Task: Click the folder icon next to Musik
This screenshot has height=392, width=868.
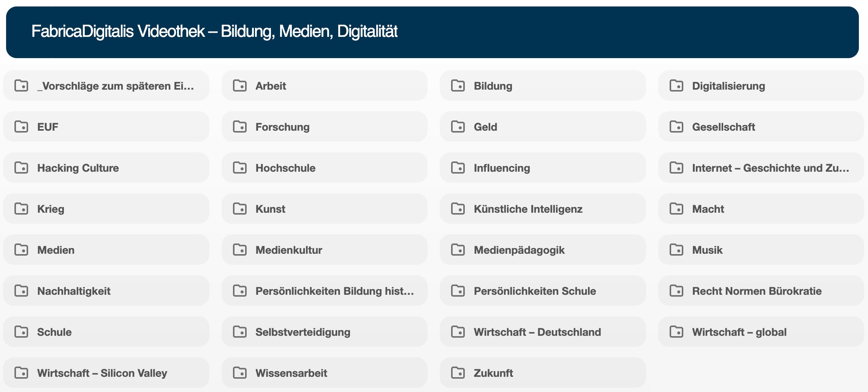Action: pyautogui.click(x=676, y=250)
